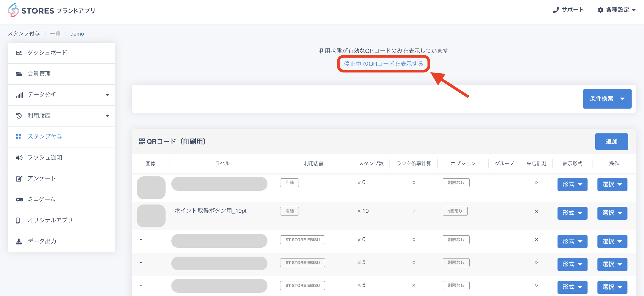Click the 一覧 breadcrumb
The width and height of the screenshot is (644, 296).
[x=55, y=34]
